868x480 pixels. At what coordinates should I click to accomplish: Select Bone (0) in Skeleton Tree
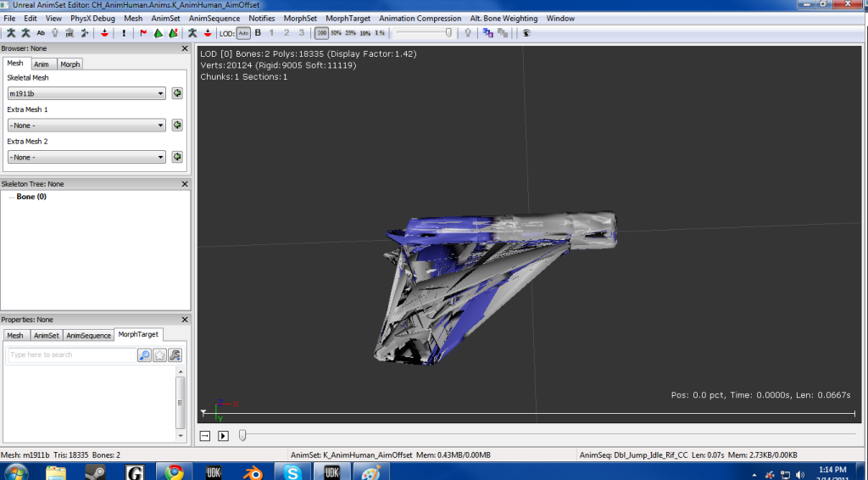click(31, 197)
